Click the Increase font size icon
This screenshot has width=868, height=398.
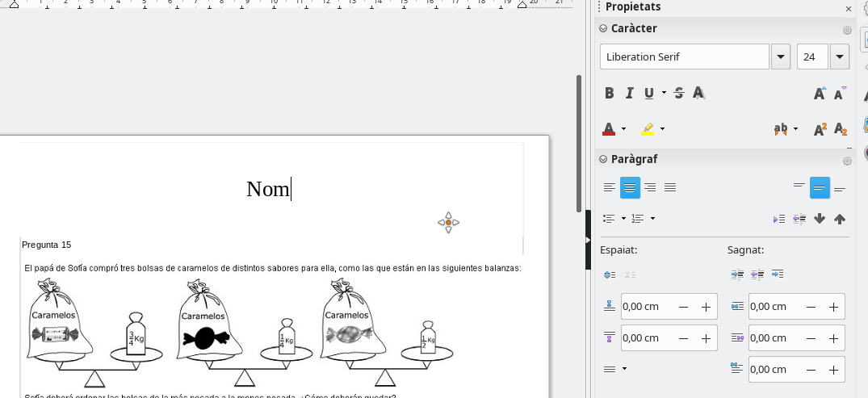(820, 93)
